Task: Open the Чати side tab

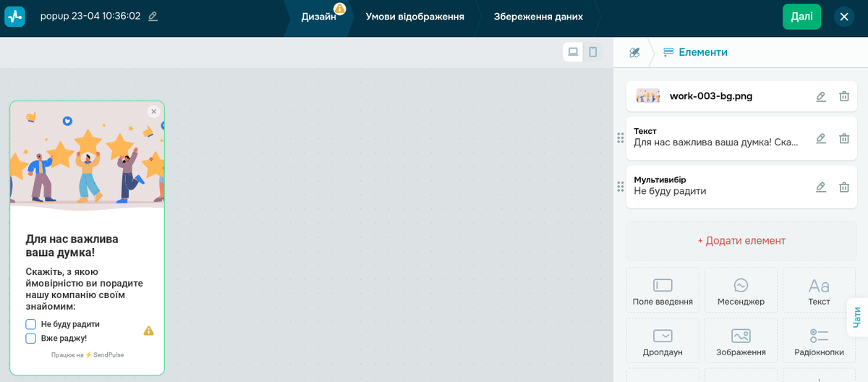Action: pos(857,317)
